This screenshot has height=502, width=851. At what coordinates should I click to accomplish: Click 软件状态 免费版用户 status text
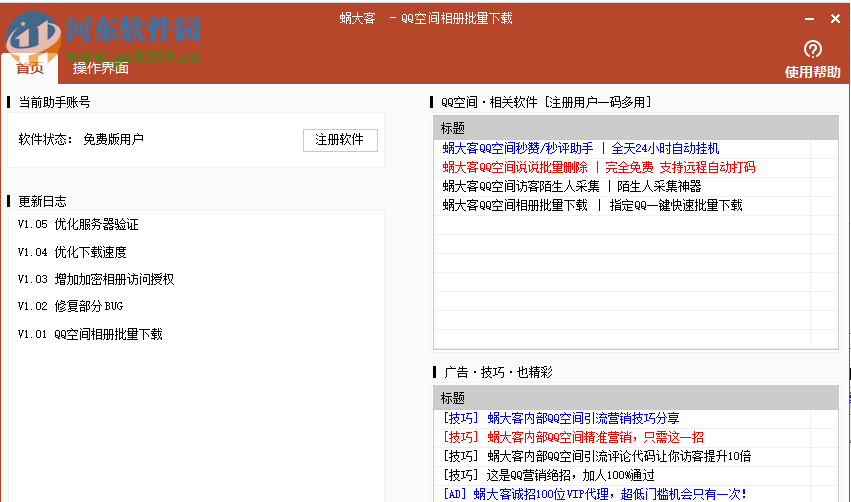coord(81,139)
